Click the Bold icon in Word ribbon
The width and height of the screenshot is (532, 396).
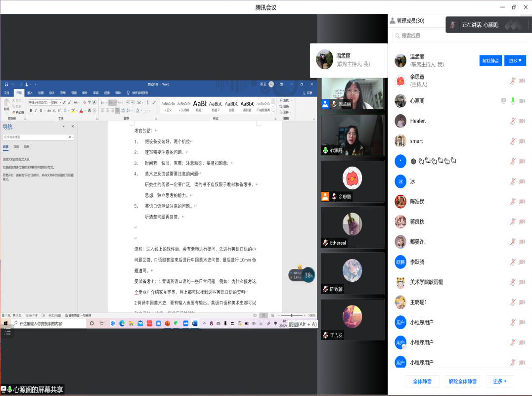point(30,110)
